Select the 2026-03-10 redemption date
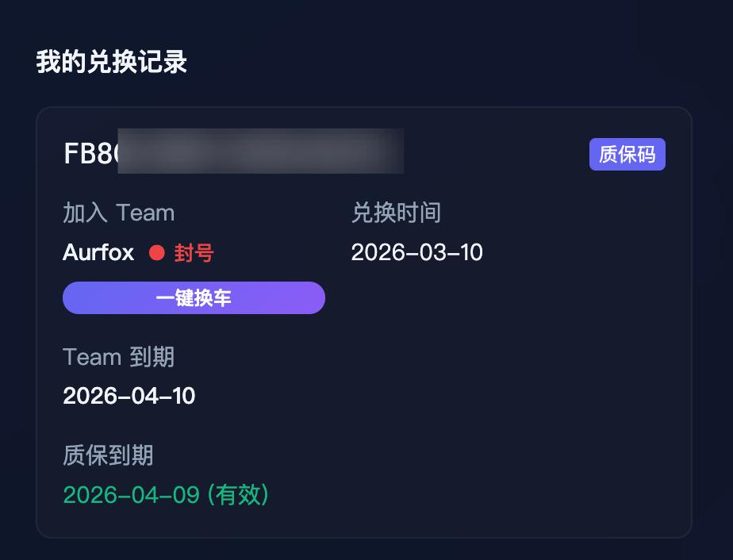The image size is (733, 560). (x=416, y=252)
